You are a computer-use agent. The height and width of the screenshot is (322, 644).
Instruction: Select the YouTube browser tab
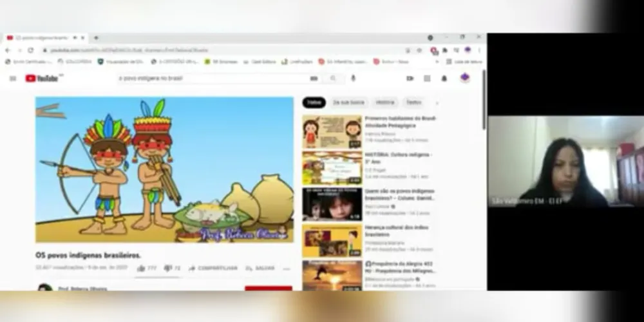44,38
